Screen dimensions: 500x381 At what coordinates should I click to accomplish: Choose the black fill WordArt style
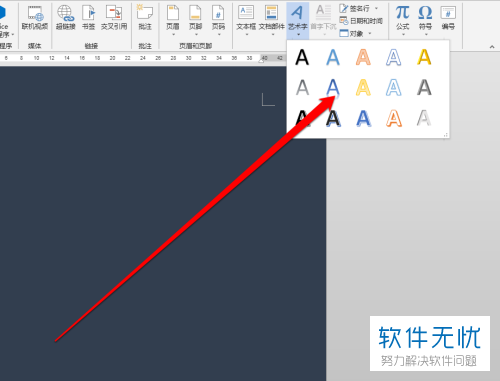(x=302, y=57)
